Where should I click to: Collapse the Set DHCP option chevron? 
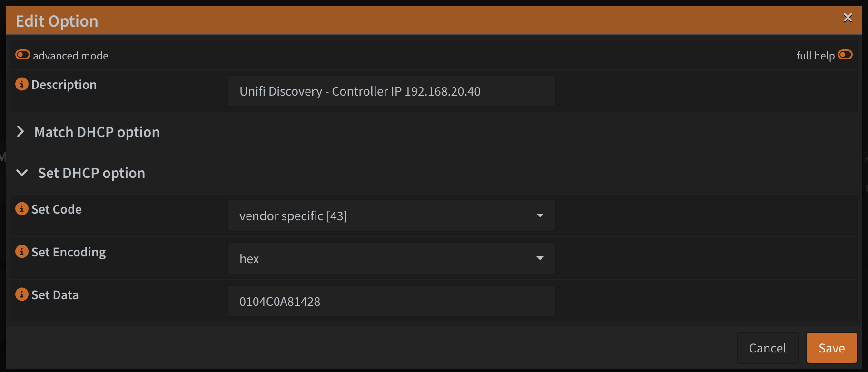22,173
